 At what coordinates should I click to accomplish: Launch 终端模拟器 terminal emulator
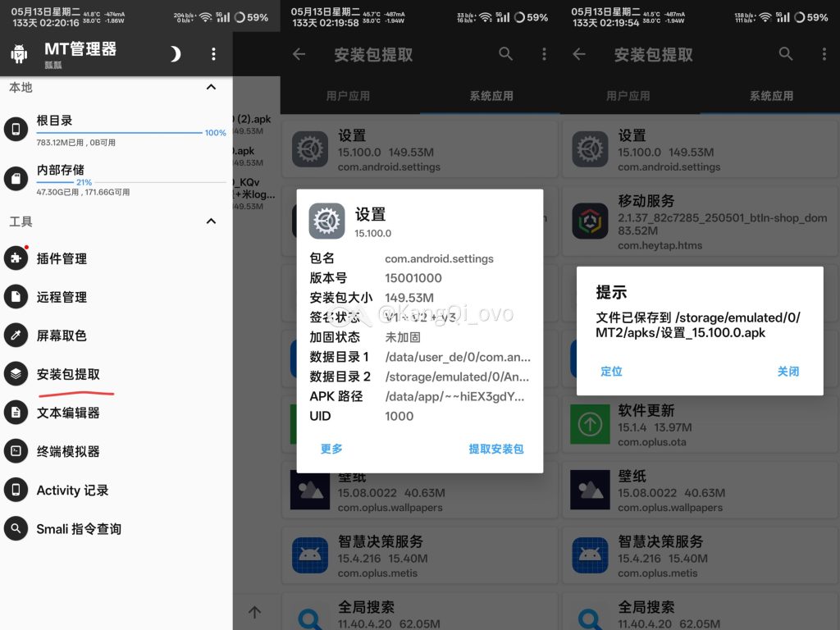pyautogui.click(x=68, y=451)
